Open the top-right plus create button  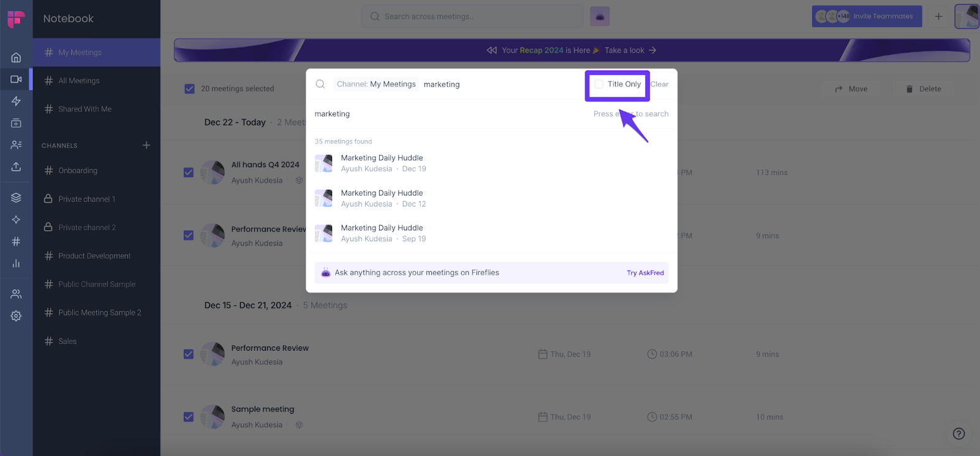[x=938, y=17]
